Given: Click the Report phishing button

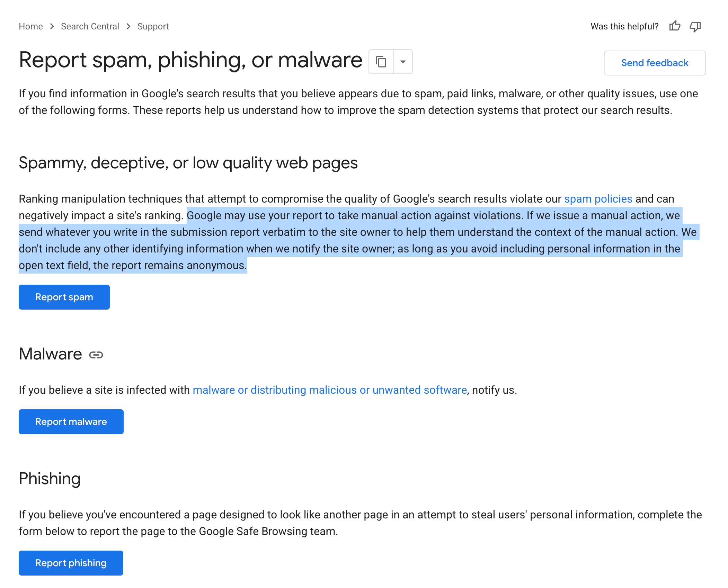Looking at the screenshot, I should coord(71,563).
